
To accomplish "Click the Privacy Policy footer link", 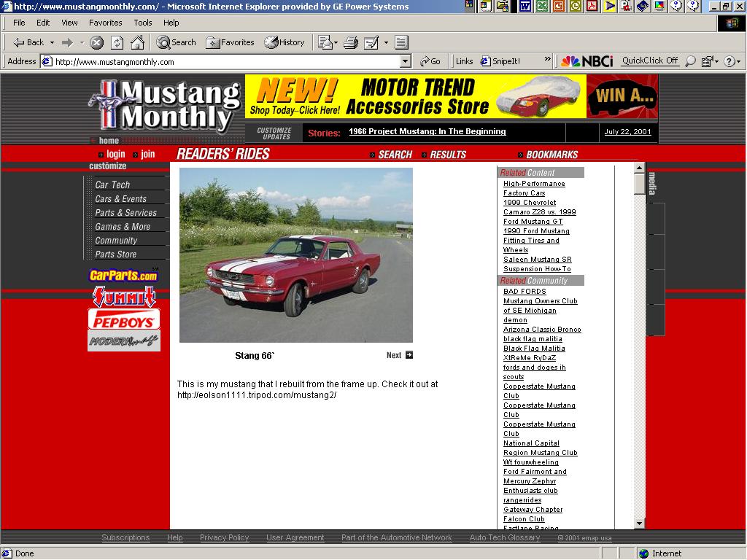I will (225, 537).
